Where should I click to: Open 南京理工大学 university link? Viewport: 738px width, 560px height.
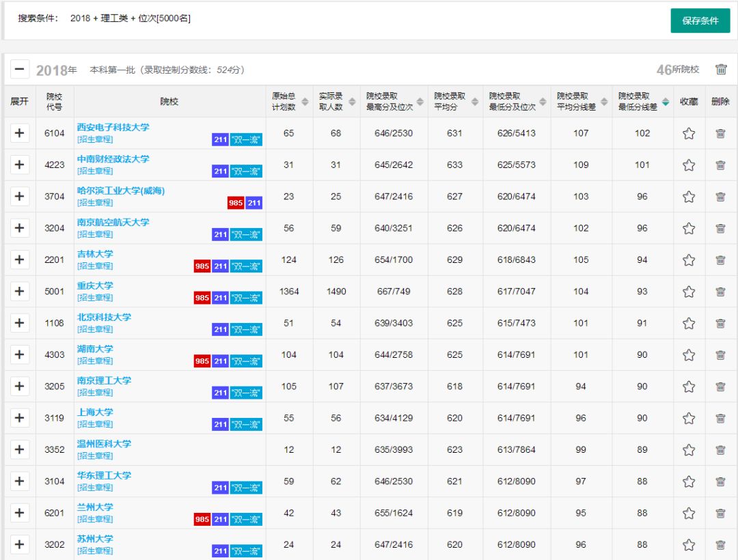104,381
